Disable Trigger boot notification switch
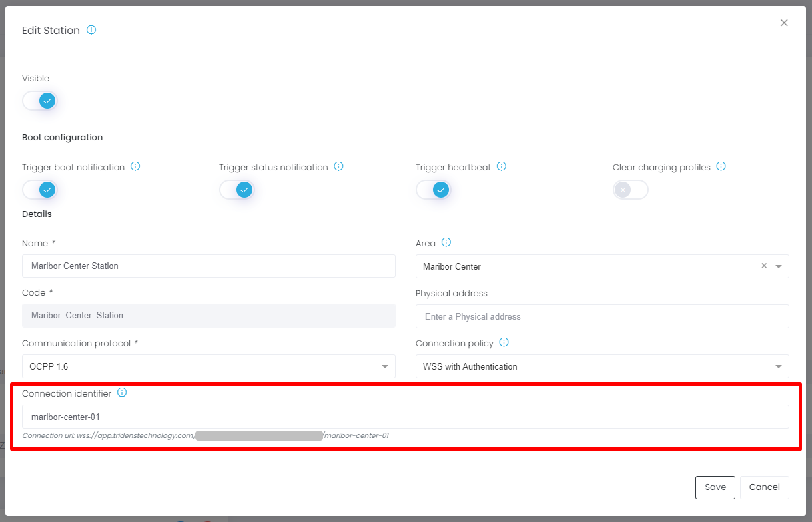This screenshot has height=522, width=812. [x=40, y=190]
